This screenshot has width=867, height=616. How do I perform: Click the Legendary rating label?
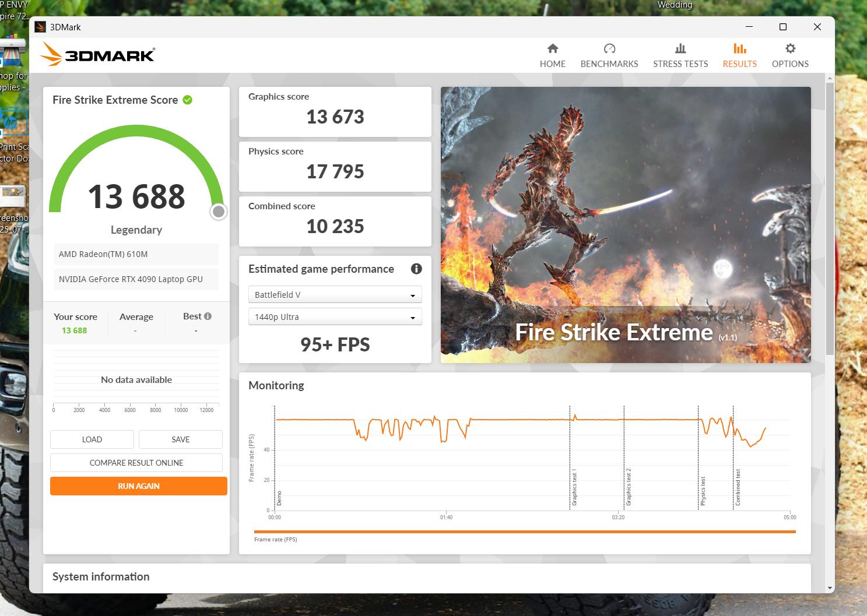[x=136, y=230]
